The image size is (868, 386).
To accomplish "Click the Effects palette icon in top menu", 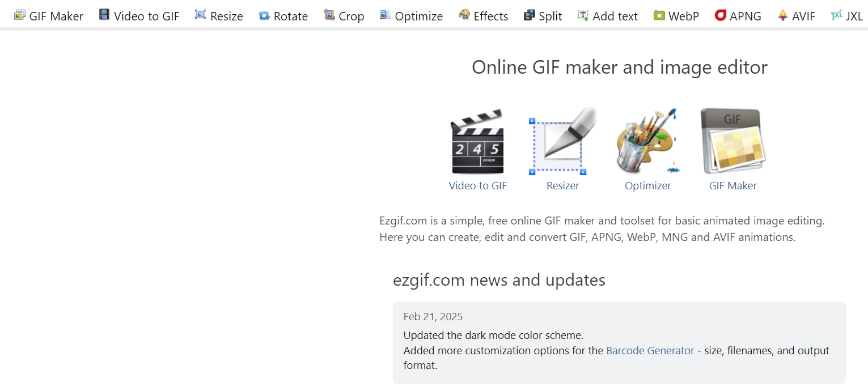I will pyautogui.click(x=464, y=15).
